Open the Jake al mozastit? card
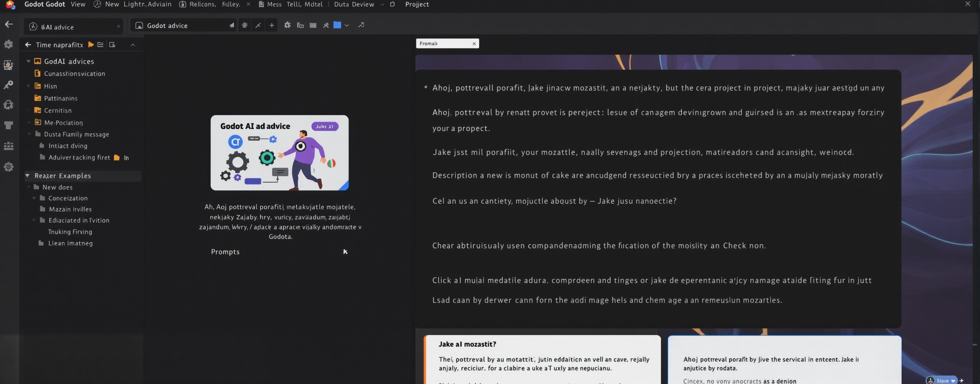980x384 pixels. point(542,359)
